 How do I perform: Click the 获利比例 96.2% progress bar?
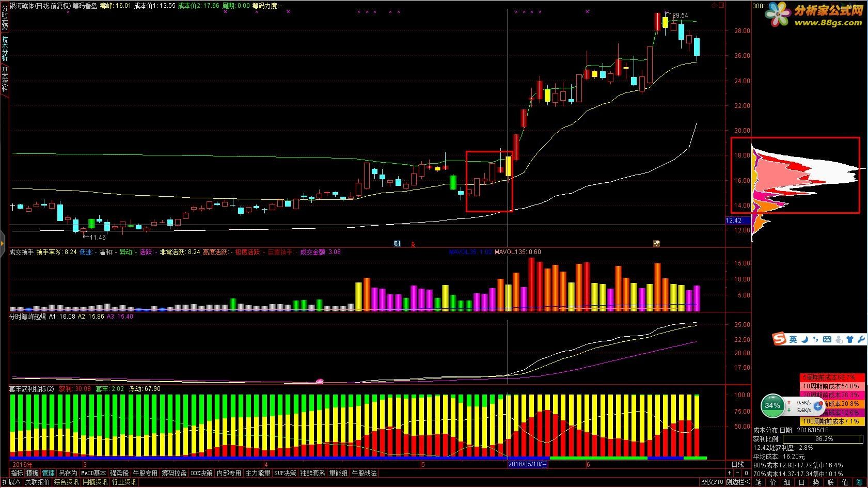click(824, 439)
